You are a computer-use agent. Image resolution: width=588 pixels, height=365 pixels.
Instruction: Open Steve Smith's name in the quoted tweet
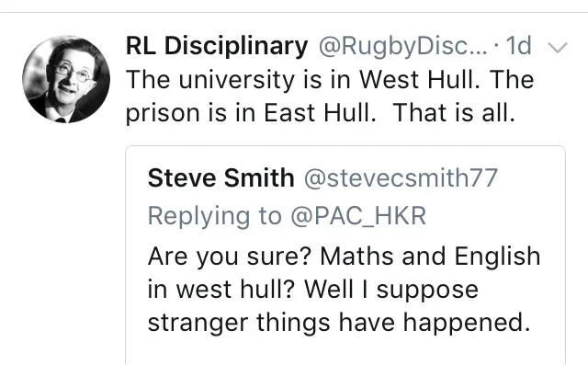click(220, 177)
